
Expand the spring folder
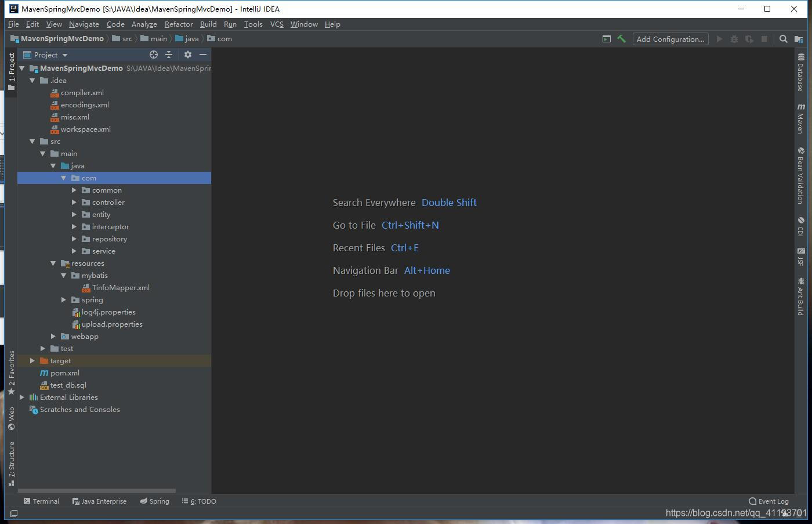coord(64,300)
